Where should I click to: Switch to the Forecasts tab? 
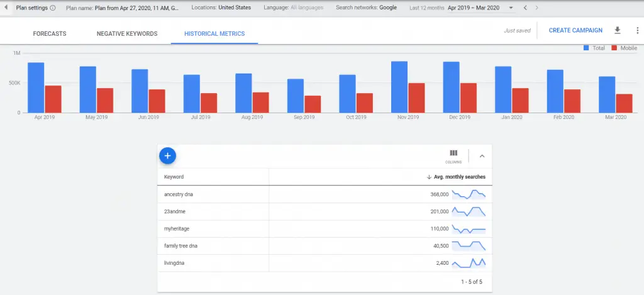click(x=50, y=34)
